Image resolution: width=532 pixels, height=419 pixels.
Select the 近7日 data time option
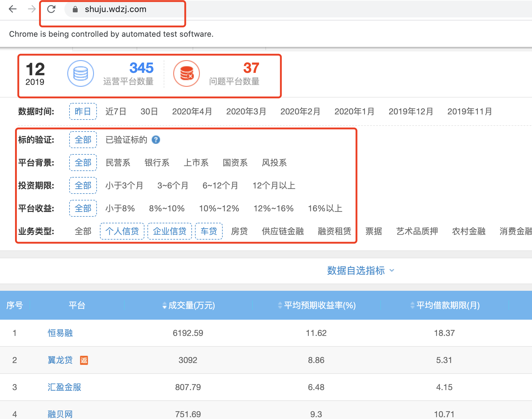pos(116,111)
